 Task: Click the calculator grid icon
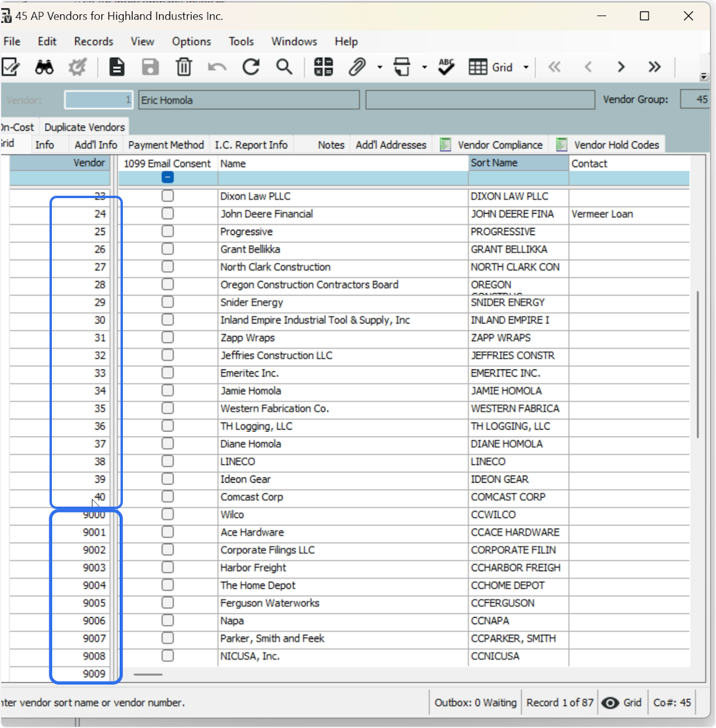coord(323,67)
